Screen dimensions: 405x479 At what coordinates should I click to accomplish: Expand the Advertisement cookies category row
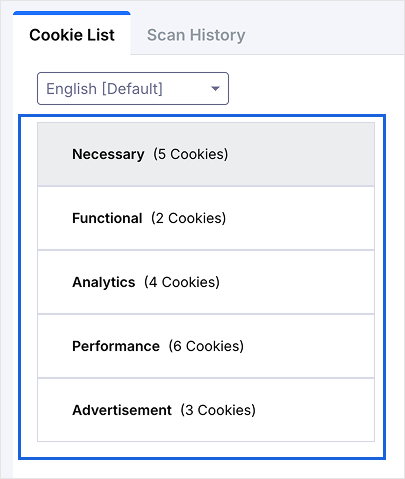click(206, 410)
